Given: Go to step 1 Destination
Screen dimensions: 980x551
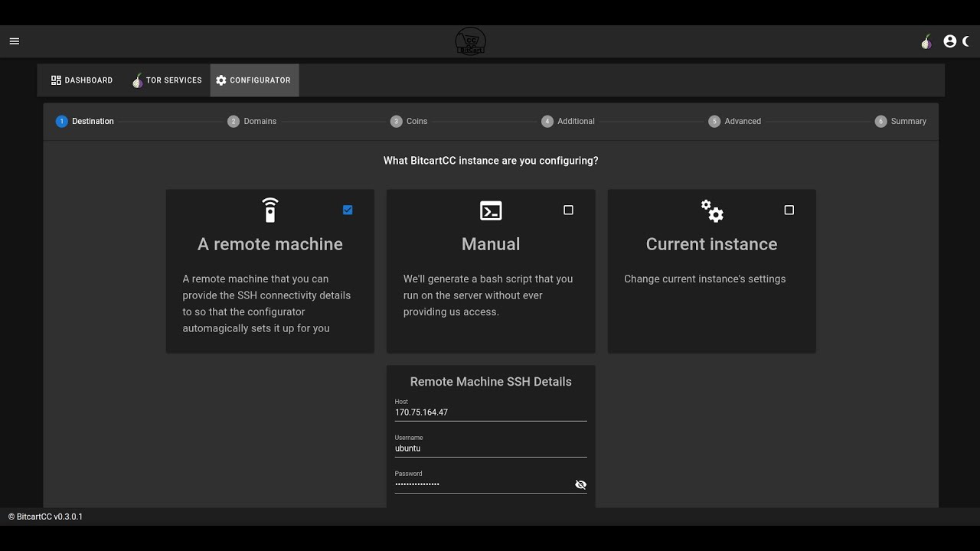Looking at the screenshot, I should coord(85,121).
